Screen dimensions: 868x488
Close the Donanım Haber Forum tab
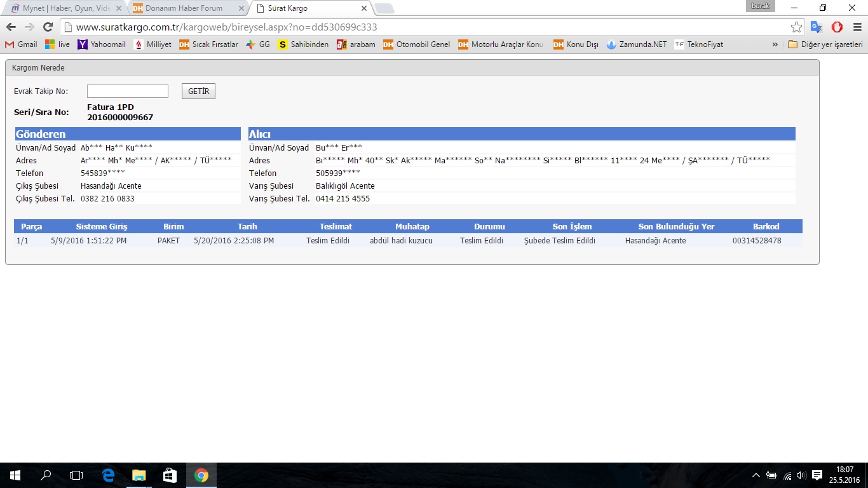click(241, 8)
